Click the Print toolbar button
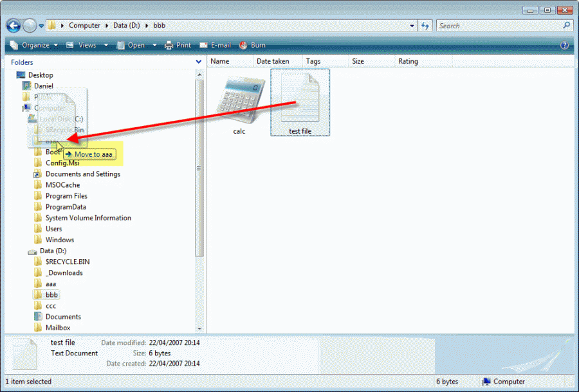 tap(178, 45)
